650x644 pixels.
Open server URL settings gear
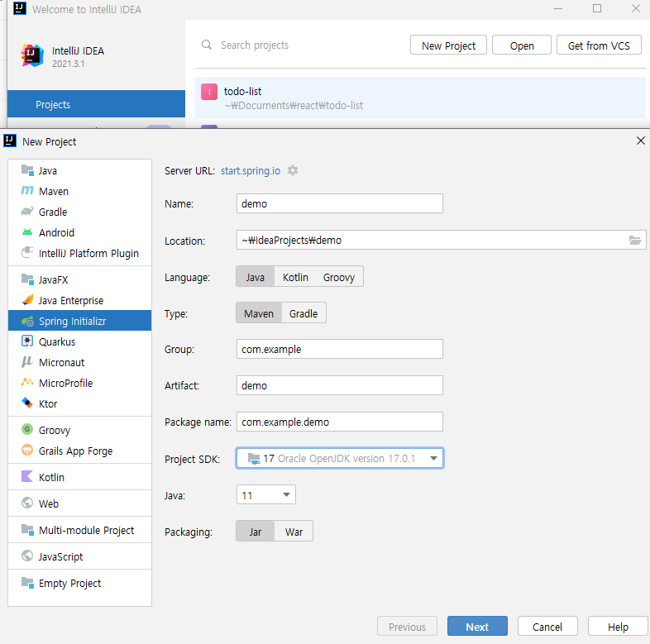point(293,170)
